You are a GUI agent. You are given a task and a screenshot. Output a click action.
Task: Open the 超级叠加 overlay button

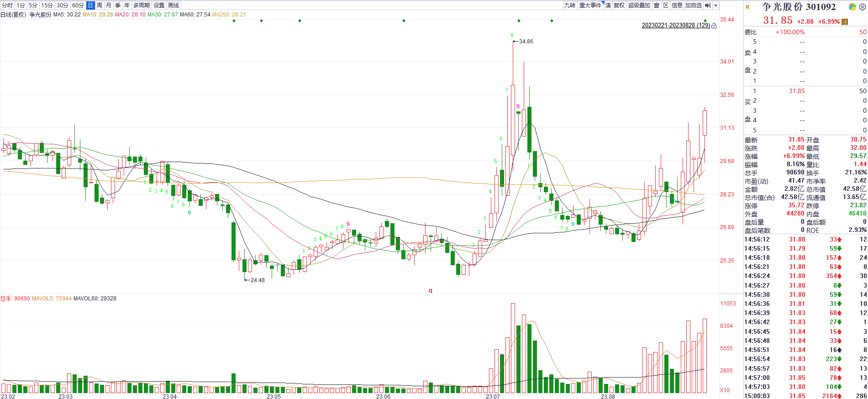click(639, 5)
